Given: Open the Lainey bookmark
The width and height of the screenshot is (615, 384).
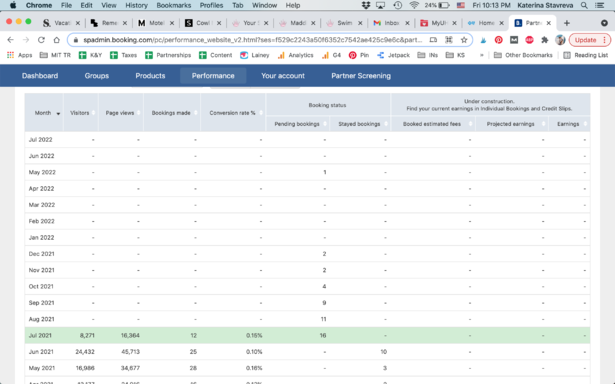Looking at the screenshot, I should click(255, 55).
